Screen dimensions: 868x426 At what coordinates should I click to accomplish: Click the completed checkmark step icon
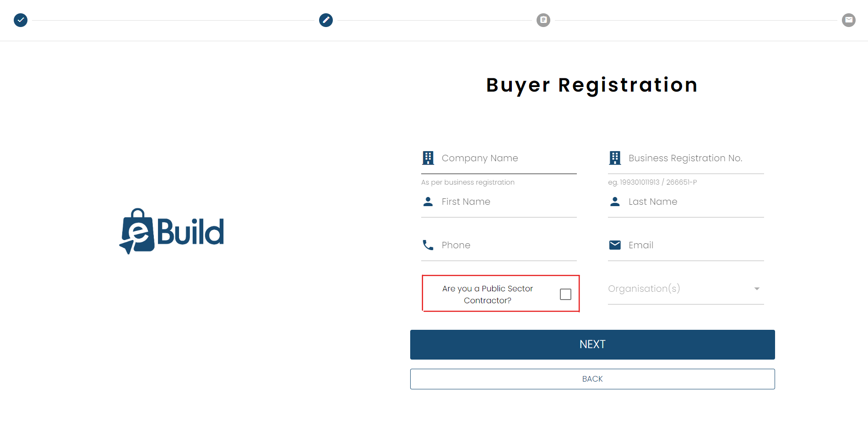pyautogui.click(x=21, y=20)
